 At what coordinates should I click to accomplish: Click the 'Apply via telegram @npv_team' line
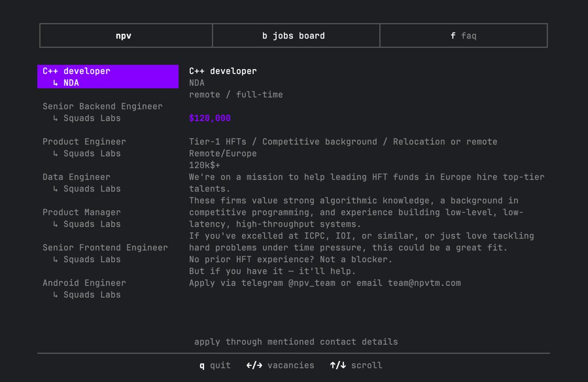click(325, 283)
